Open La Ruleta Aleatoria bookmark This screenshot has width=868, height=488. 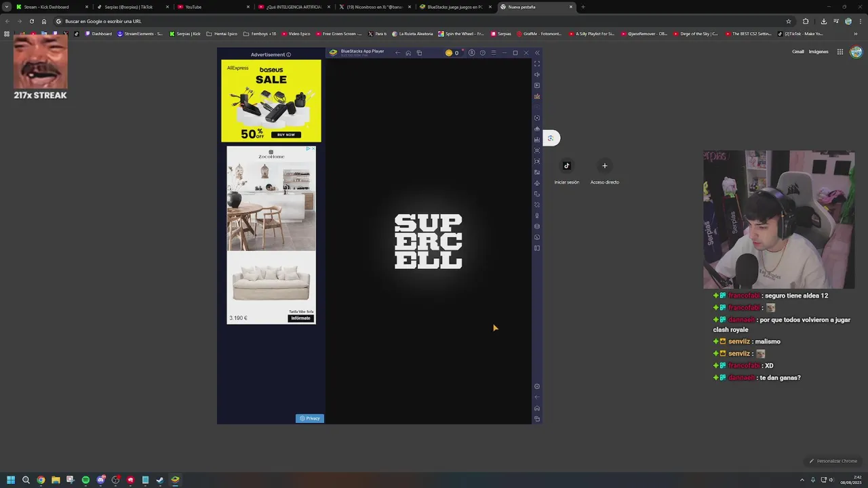click(412, 33)
